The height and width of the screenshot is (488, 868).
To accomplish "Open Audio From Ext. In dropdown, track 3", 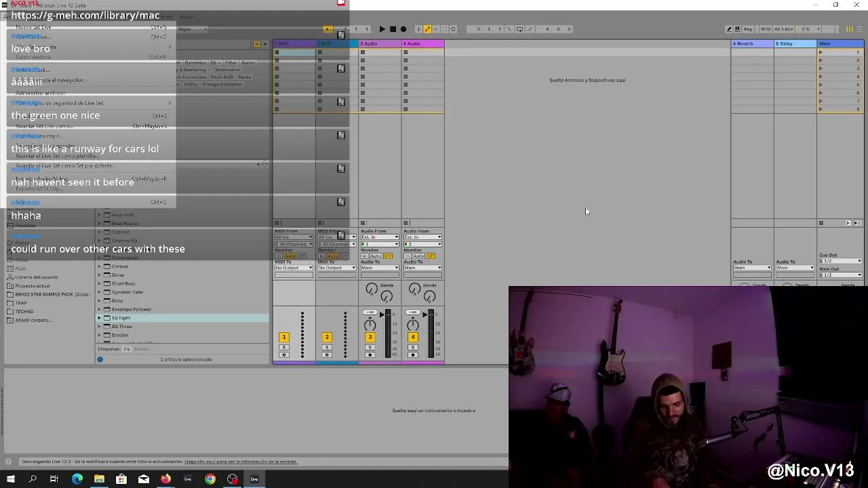I will click(x=380, y=237).
